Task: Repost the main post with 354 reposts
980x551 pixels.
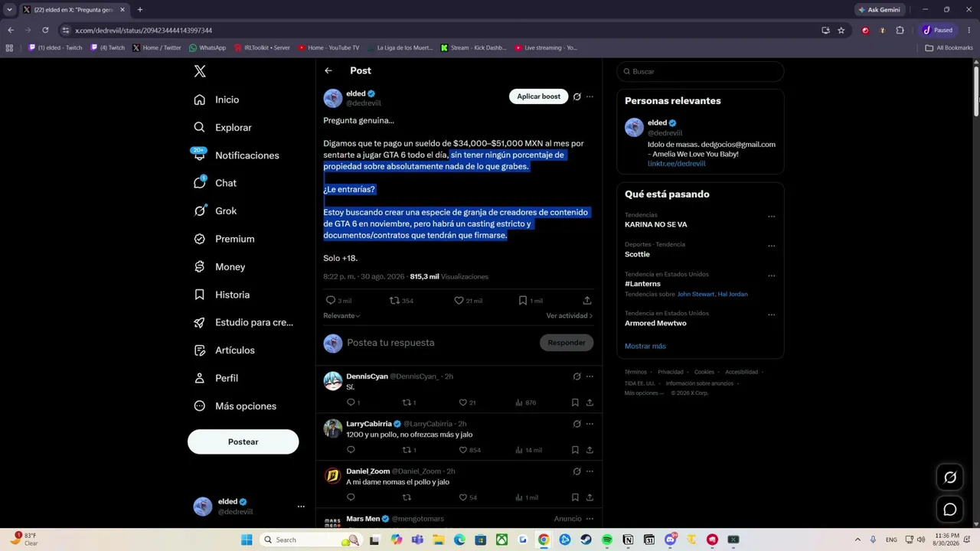Action: pyautogui.click(x=395, y=301)
